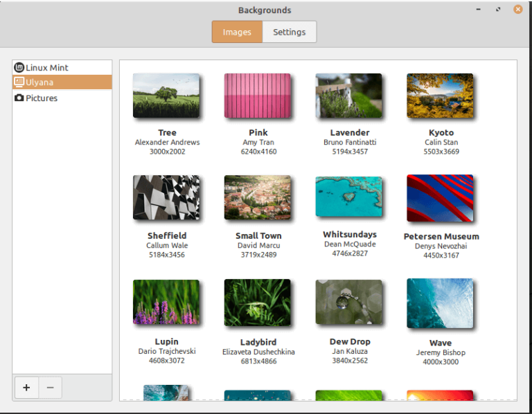Screen dimensions: 532x414
Task: Click the resolution text 5194x3457
Action: point(350,152)
